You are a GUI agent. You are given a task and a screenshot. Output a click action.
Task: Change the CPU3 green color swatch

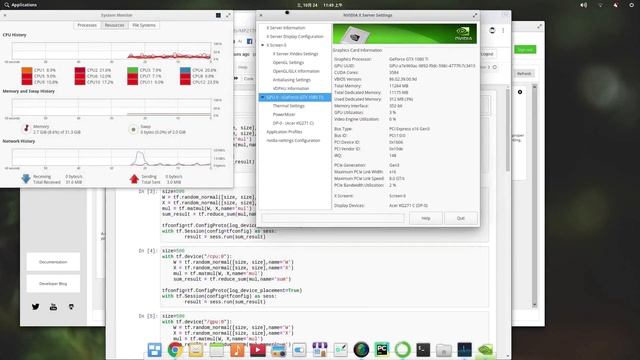[x=132, y=70]
